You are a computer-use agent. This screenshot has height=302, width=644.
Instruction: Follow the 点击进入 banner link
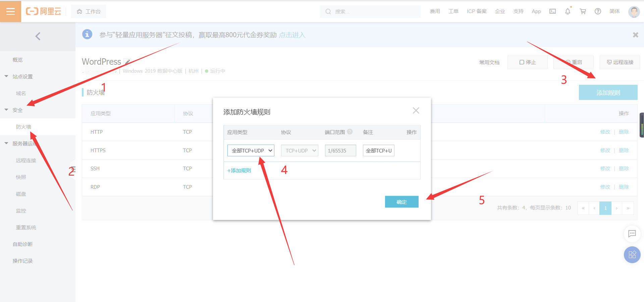292,35
